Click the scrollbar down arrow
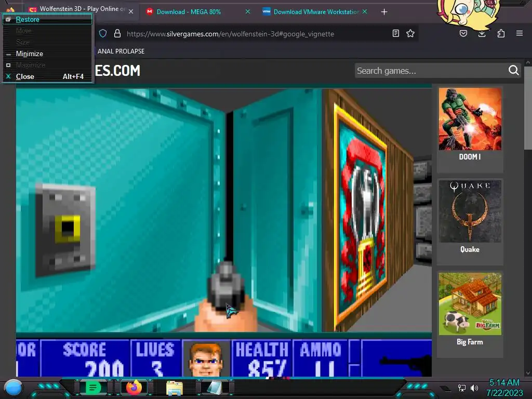Screen dimensions: 532x399 [x=528, y=373]
